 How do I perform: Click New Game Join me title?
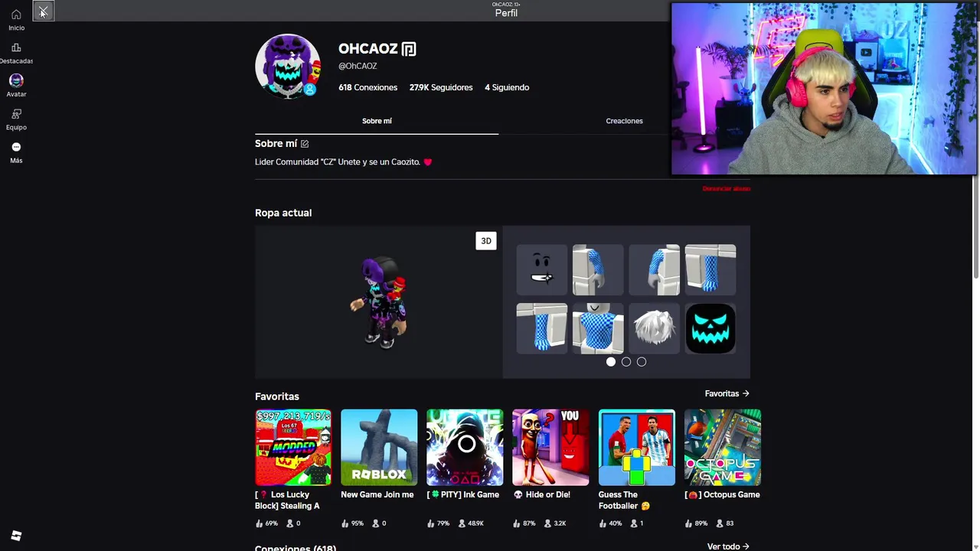pos(377,495)
